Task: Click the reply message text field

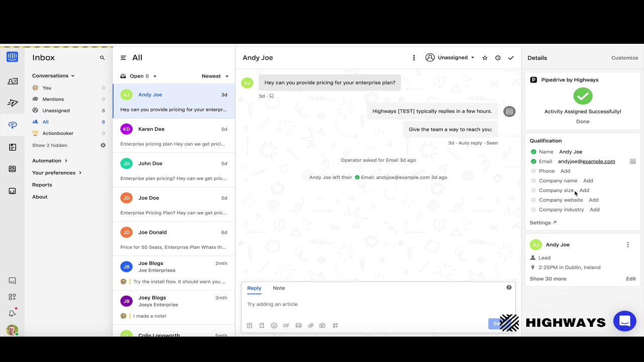Action: [x=377, y=304]
